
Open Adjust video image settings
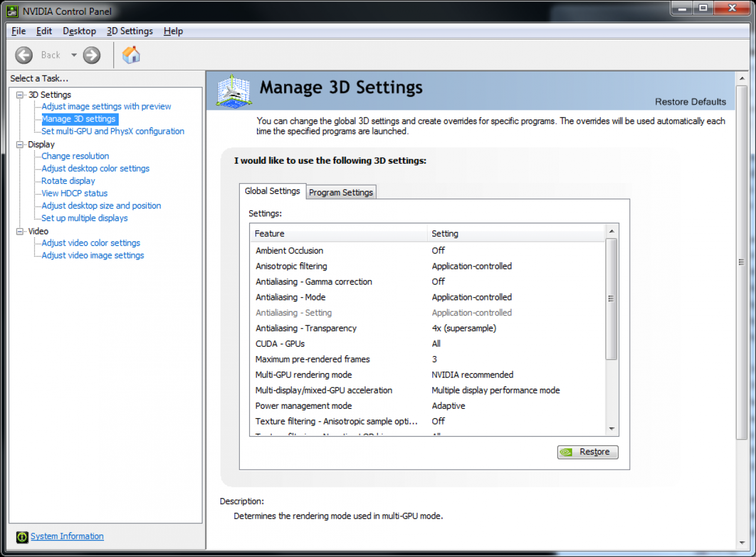[93, 255]
